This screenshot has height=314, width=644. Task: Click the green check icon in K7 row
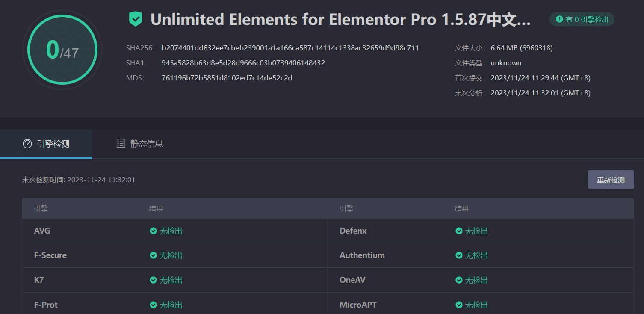(153, 280)
